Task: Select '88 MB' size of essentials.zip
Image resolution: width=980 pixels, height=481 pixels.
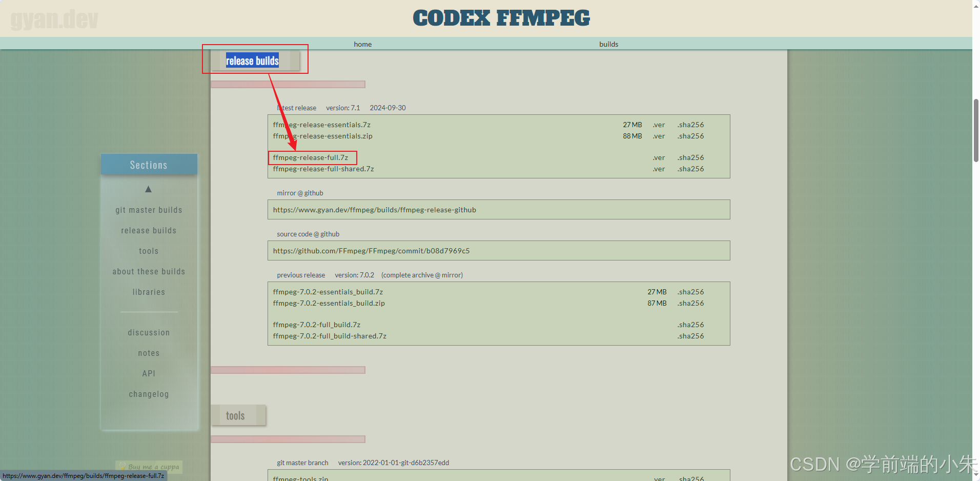Action: [x=632, y=136]
